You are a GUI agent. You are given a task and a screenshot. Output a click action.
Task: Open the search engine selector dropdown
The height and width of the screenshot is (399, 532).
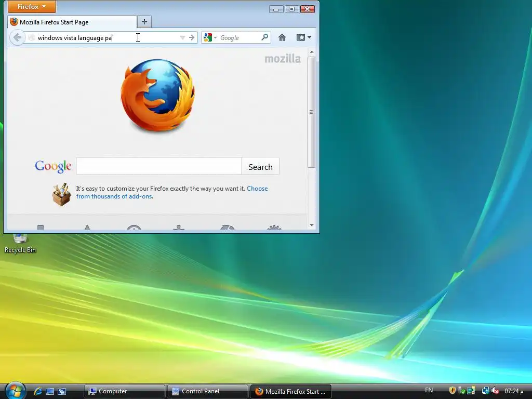click(x=210, y=37)
